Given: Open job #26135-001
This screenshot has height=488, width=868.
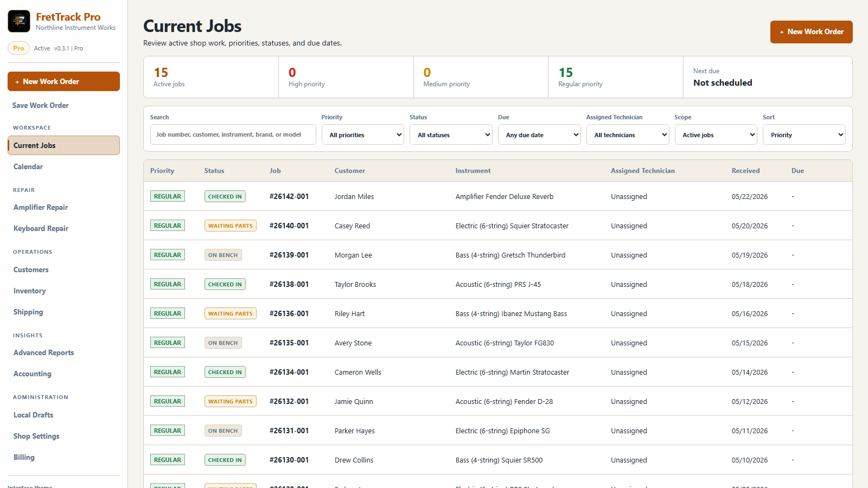Looking at the screenshot, I should point(289,343).
